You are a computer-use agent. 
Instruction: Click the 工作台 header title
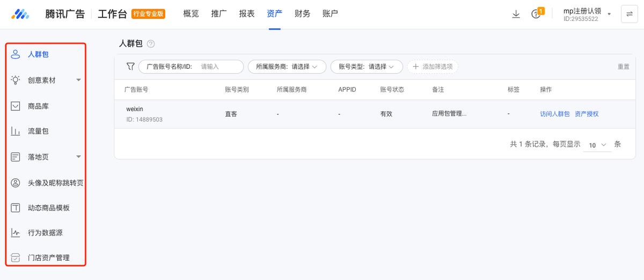tap(112, 14)
